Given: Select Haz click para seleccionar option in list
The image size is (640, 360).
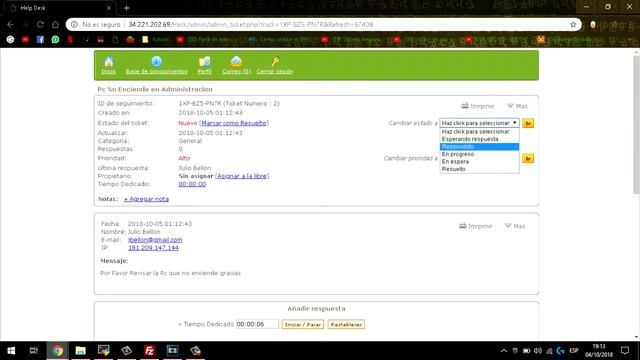Looking at the screenshot, I should pyautogui.click(x=479, y=132).
